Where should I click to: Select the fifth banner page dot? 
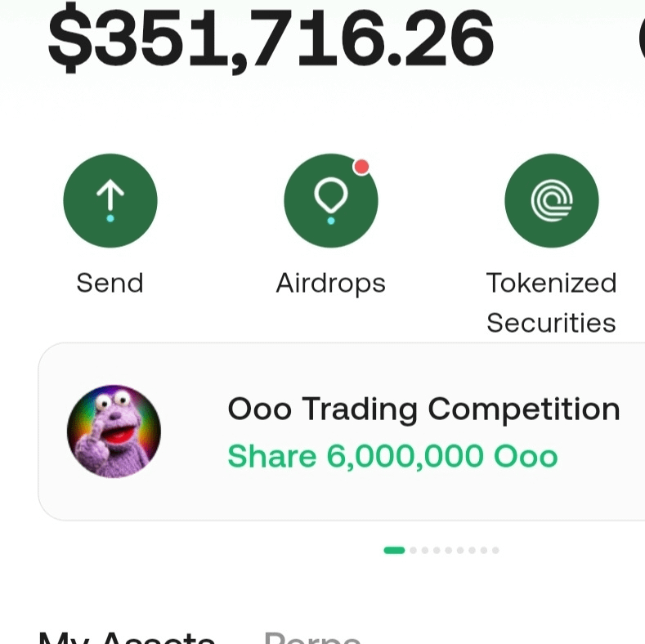coord(449,550)
